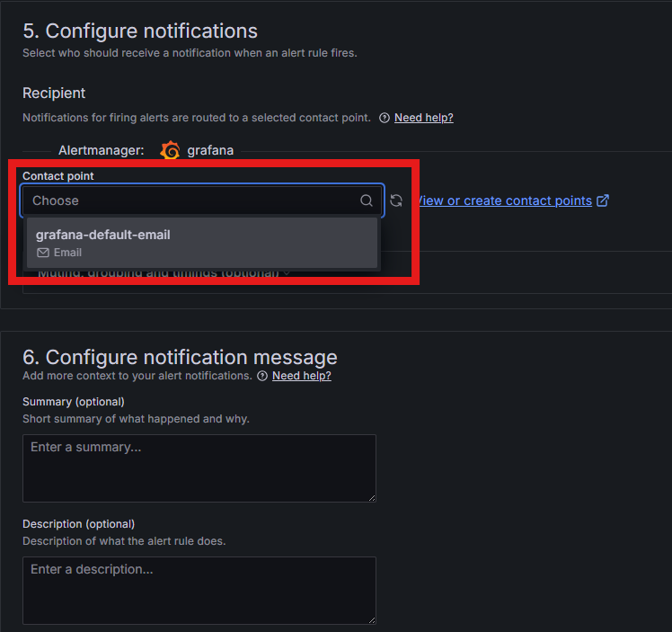Click the external link icon beside contact points
This screenshot has height=632, width=672.
[603, 200]
